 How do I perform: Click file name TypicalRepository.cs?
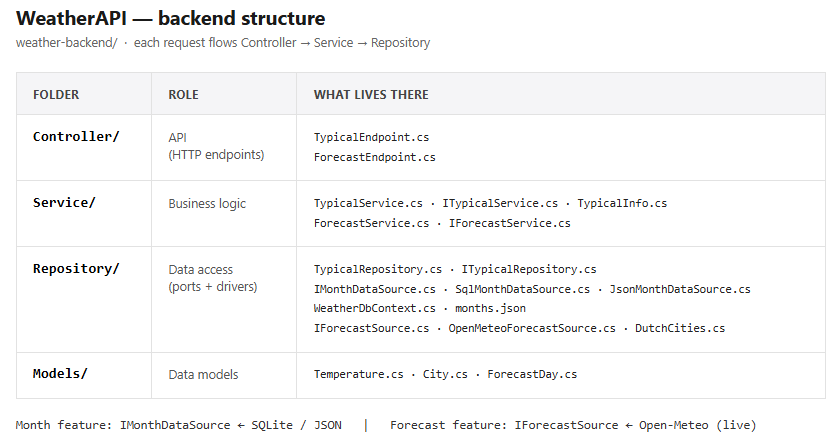tap(378, 269)
